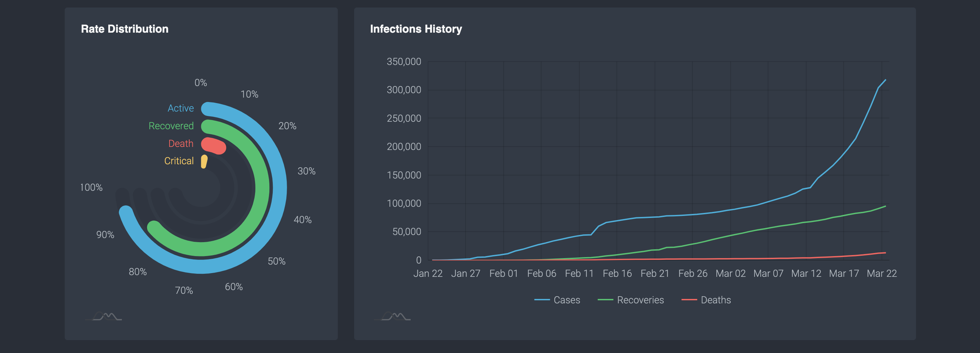Click the '100,000' y-axis label
Screen dimensions: 980x353
(404, 204)
